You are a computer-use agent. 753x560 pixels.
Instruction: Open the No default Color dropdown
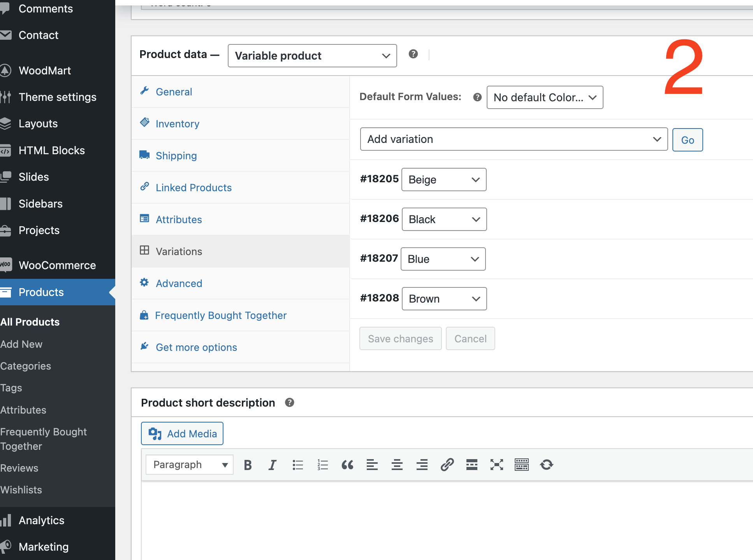tap(544, 97)
